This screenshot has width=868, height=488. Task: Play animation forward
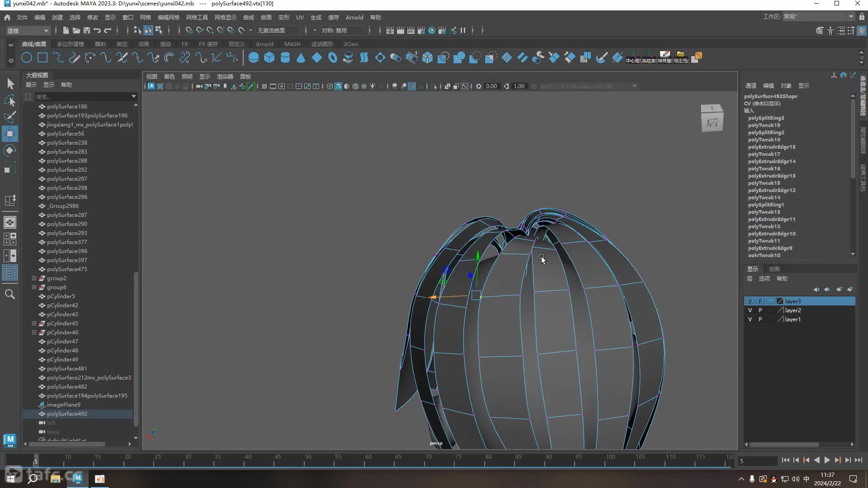pyautogui.click(x=827, y=460)
